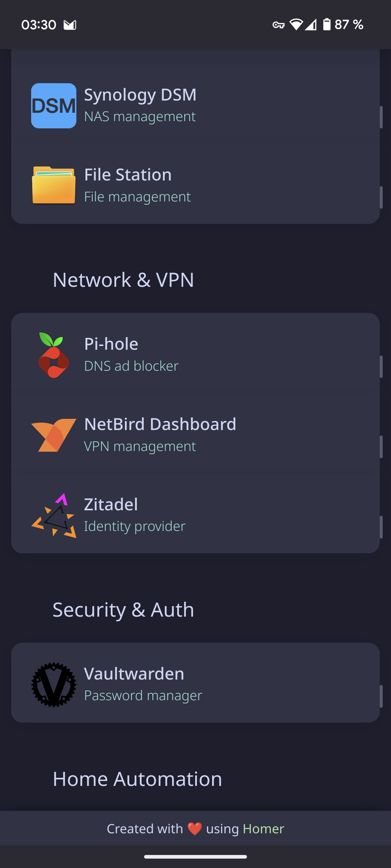Open the Pi-hole title link
Image resolution: width=391 pixels, height=868 pixels.
click(x=111, y=344)
